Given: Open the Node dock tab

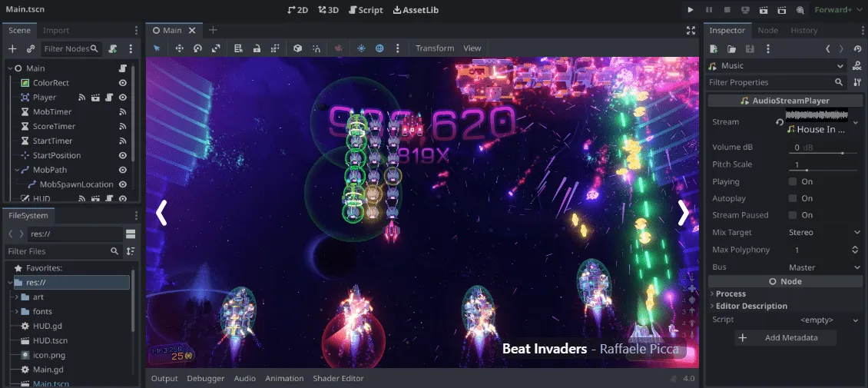Looking at the screenshot, I should (x=768, y=31).
